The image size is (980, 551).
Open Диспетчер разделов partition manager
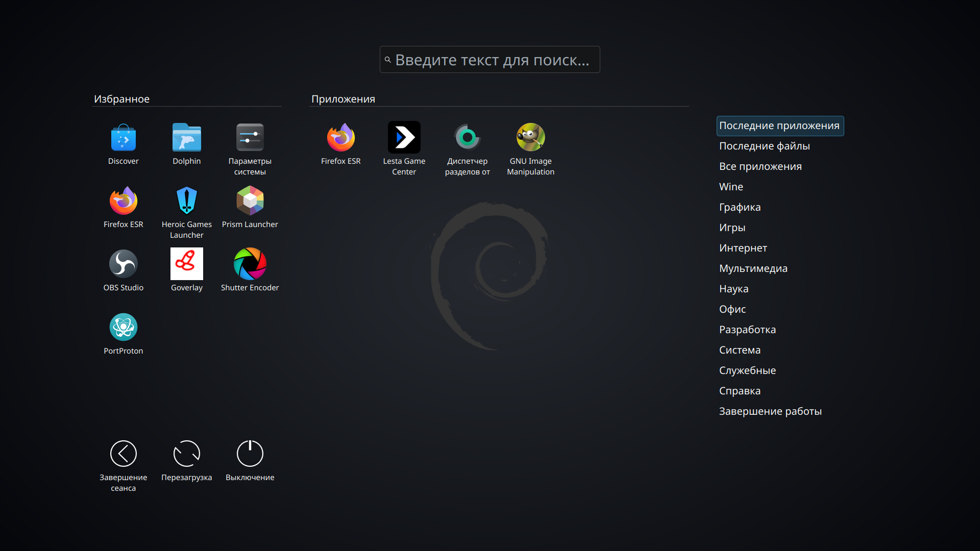468,138
